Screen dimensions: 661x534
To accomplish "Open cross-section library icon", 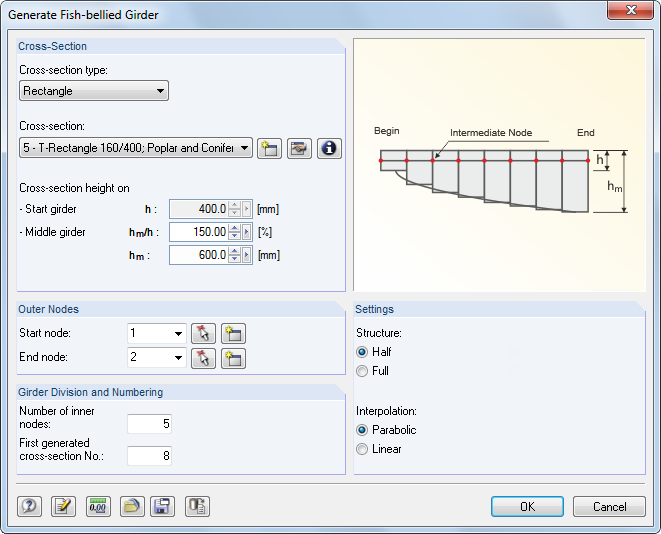I will tap(299, 148).
